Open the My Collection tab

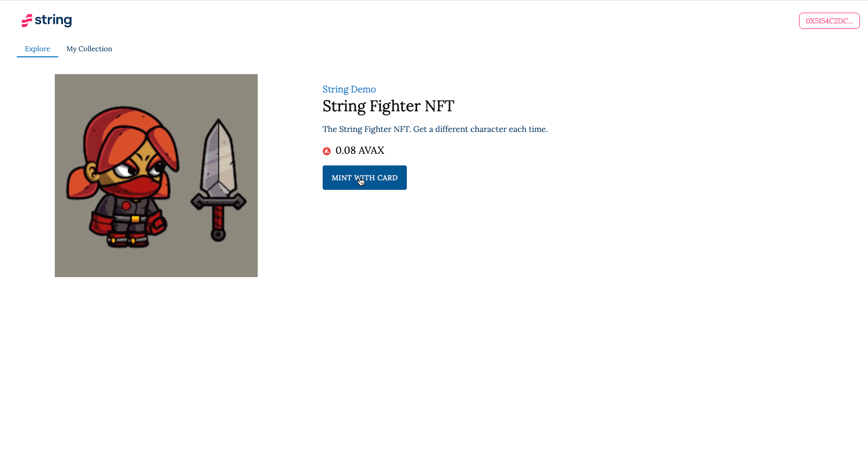[x=89, y=49]
